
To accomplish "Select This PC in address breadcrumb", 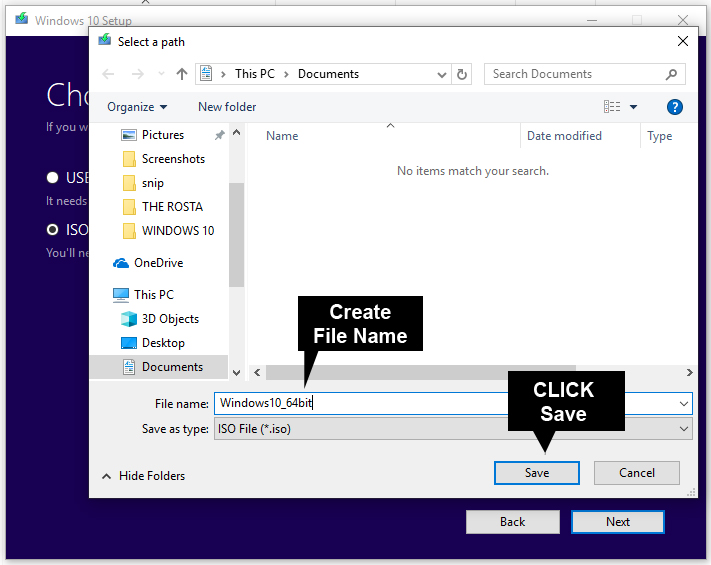I will [x=255, y=74].
